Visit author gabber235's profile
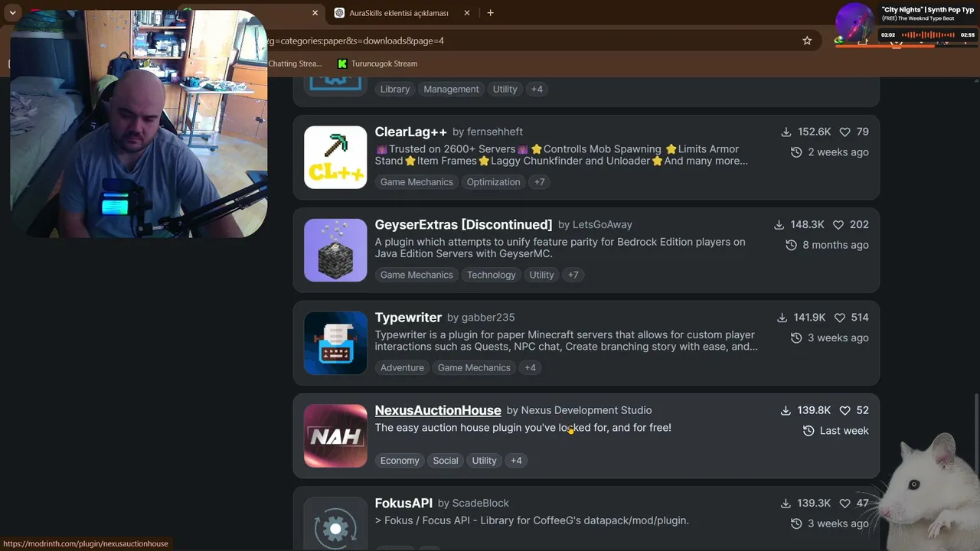 point(488,318)
